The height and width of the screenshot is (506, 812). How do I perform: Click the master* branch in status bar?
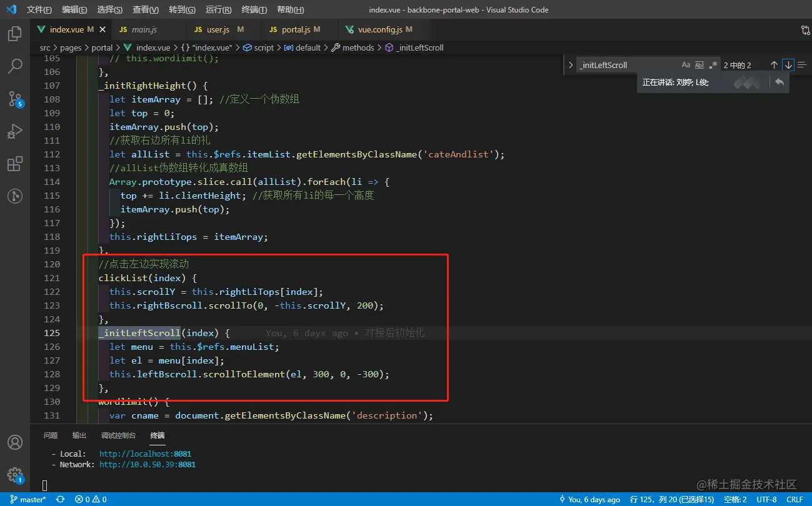point(28,499)
